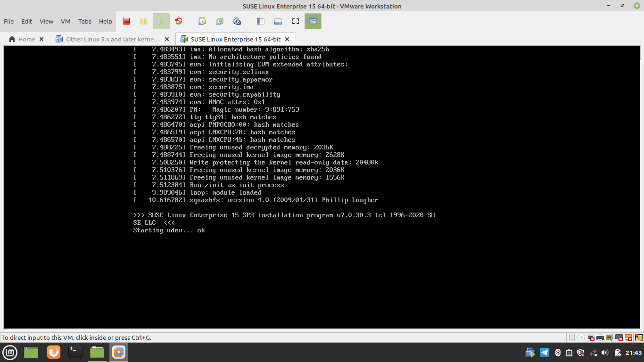
Task: Open the volume control tray icon
Action: [x=605, y=353]
